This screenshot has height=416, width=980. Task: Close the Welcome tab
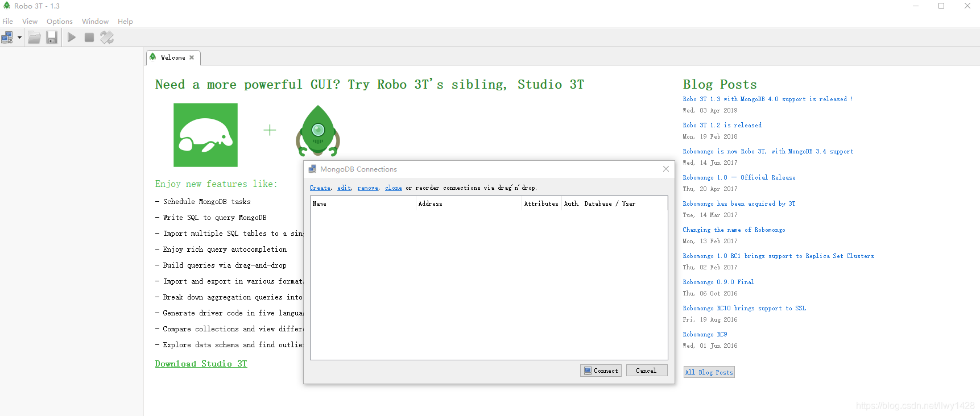click(192, 57)
